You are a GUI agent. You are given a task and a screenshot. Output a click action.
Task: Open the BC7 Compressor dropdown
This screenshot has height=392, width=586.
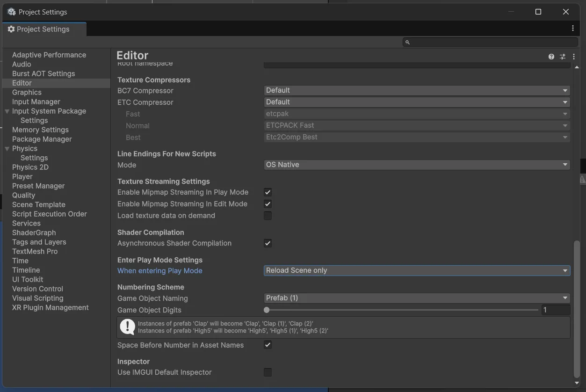click(416, 90)
